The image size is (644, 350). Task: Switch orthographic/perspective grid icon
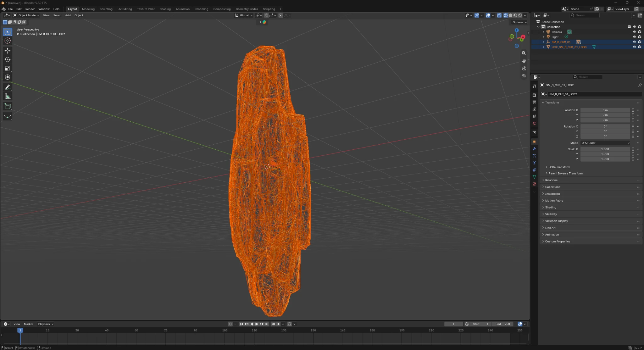[524, 76]
